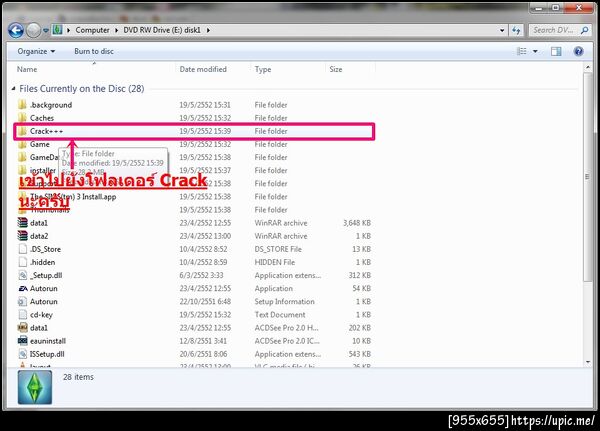Open the recent locations dropdown arrow
Viewport: 600px width, 431px height.
point(46,30)
